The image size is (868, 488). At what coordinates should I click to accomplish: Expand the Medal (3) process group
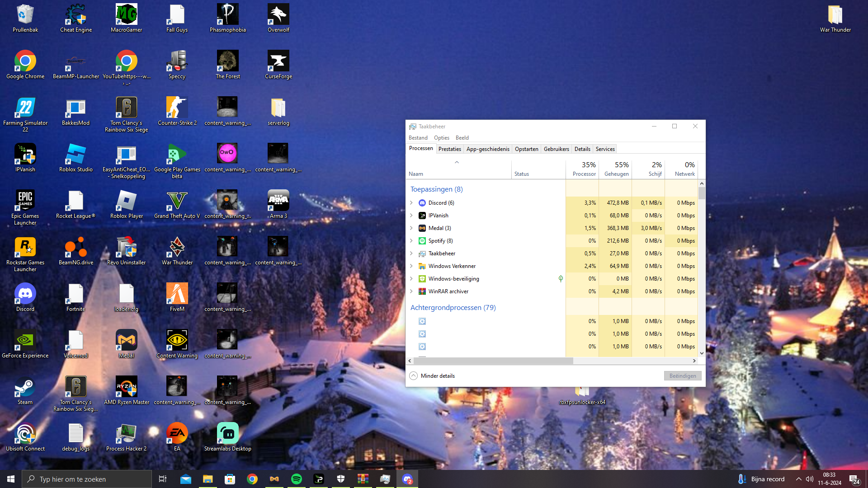[411, 228]
